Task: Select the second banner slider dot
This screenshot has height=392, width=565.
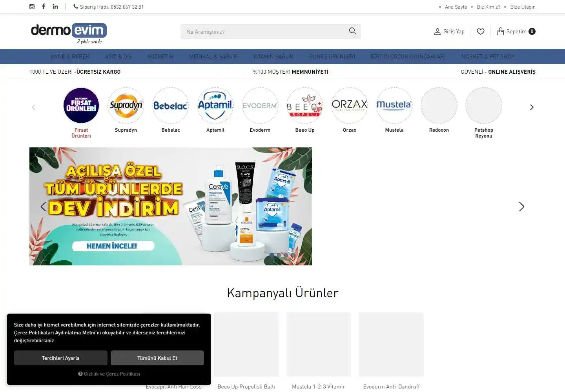Action: [279, 255]
